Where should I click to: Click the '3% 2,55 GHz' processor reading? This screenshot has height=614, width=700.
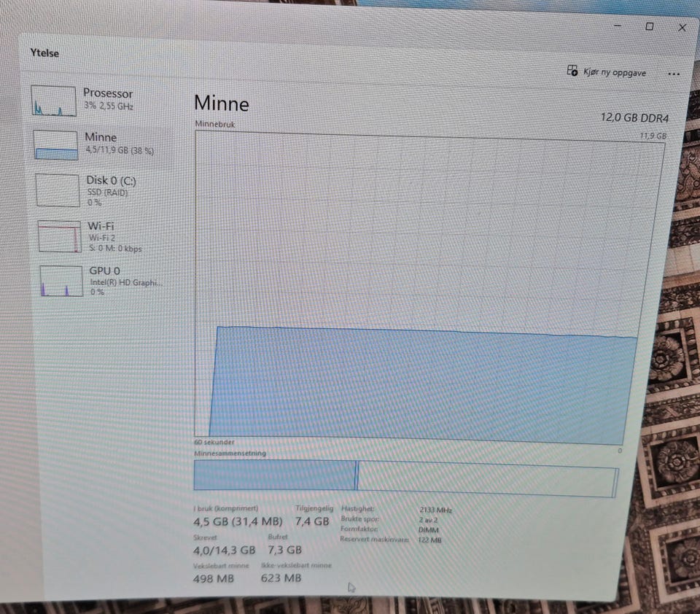(x=109, y=106)
